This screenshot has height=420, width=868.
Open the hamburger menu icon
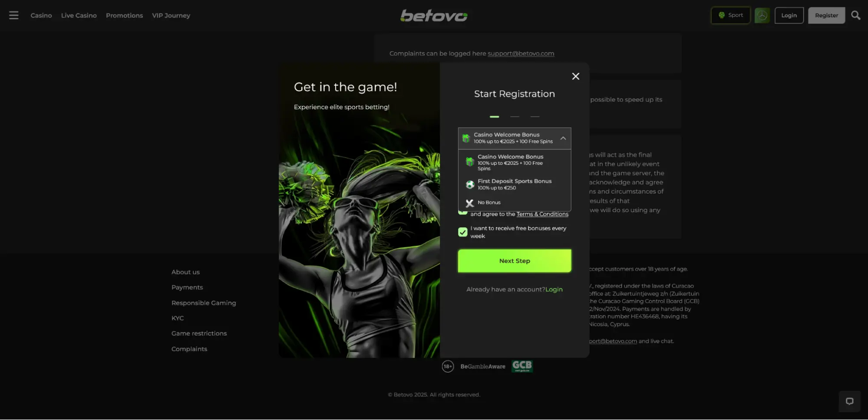click(14, 15)
